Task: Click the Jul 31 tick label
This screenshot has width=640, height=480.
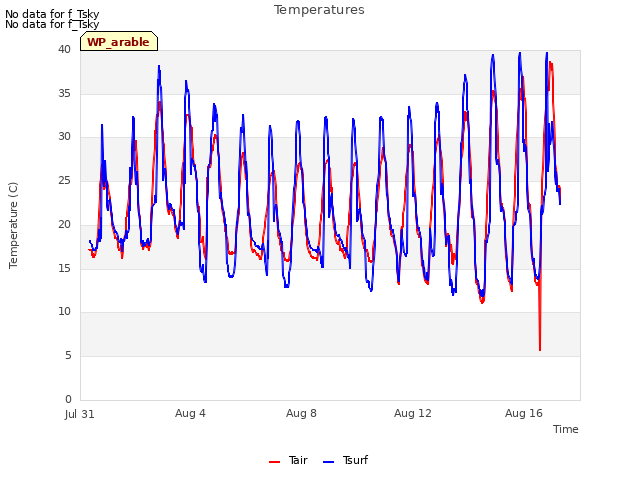Action: (80, 414)
